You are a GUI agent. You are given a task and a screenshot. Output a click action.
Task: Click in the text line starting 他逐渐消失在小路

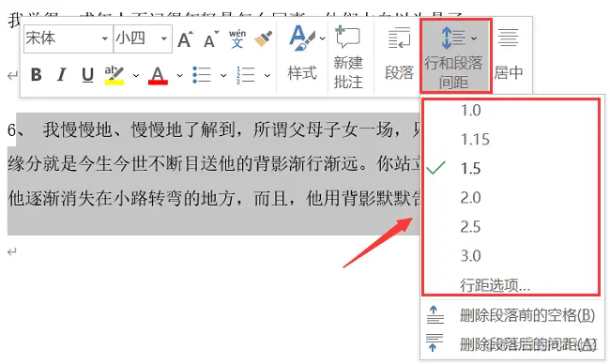click(x=214, y=198)
